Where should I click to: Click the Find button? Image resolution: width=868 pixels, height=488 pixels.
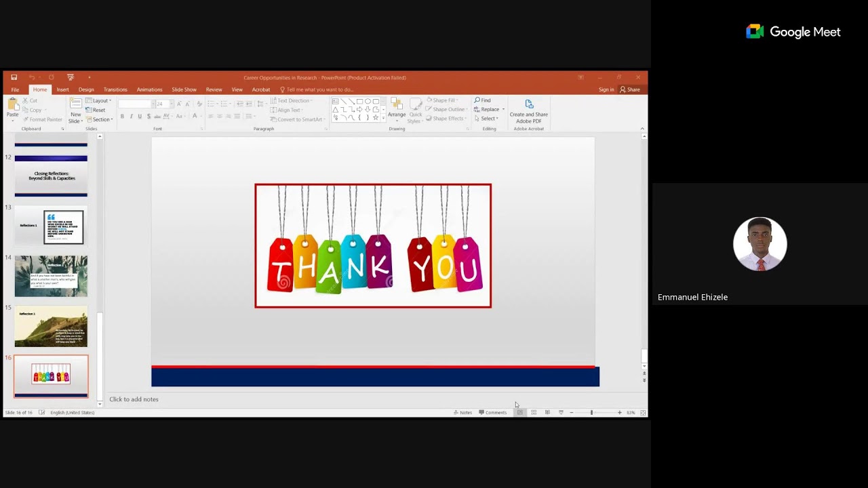point(483,100)
